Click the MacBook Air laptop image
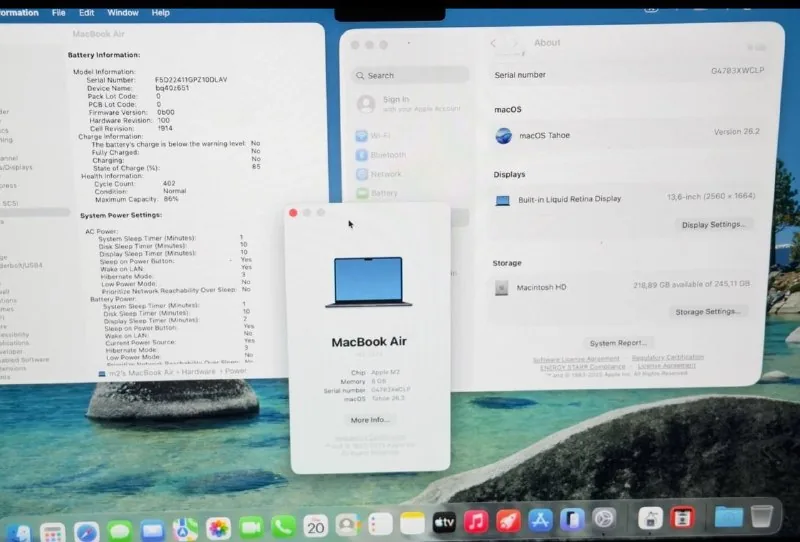This screenshot has width=800, height=542. (369, 282)
